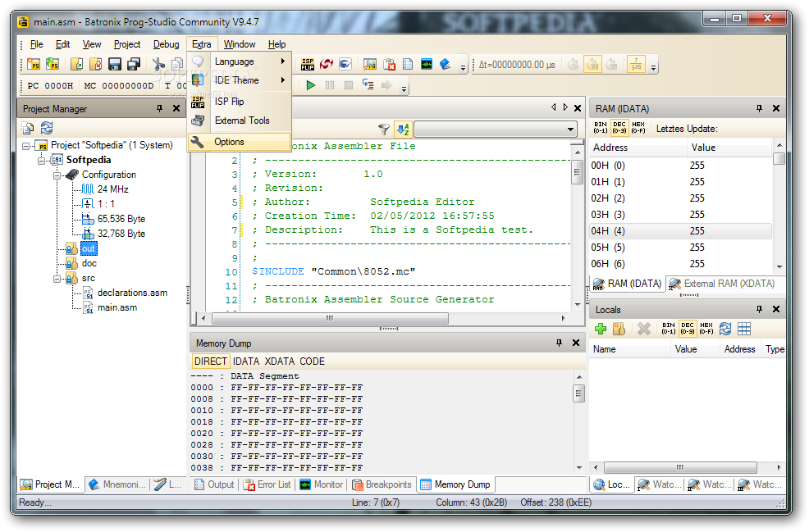
Task: Click the project search magnifier toolbar icon
Action: pyautogui.click(x=369, y=65)
